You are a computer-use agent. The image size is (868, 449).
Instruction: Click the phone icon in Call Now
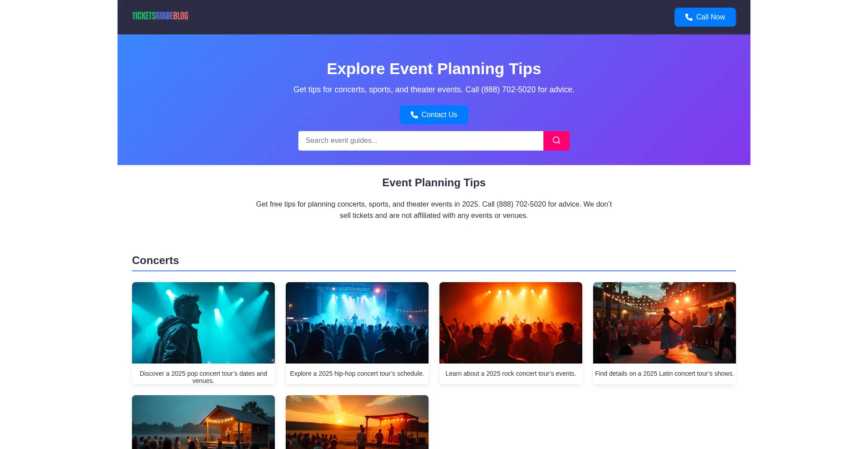689,17
